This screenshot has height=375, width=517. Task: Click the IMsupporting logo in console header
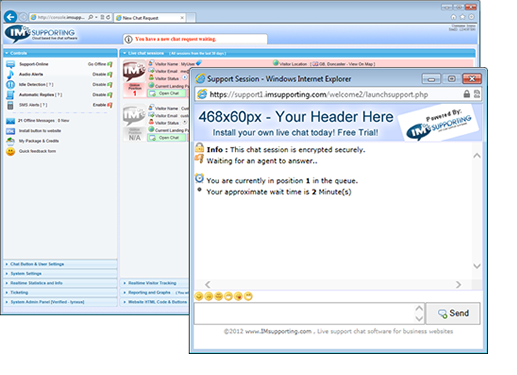(x=41, y=34)
